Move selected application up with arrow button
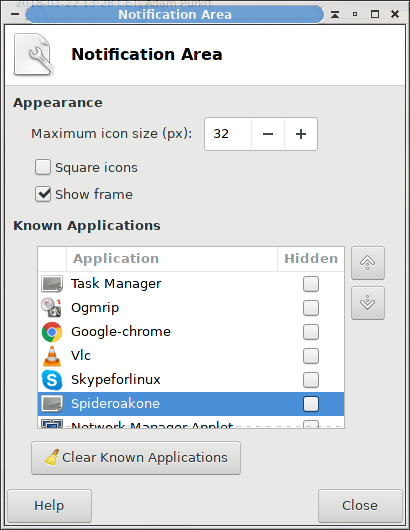The width and height of the screenshot is (410, 530). [x=368, y=263]
